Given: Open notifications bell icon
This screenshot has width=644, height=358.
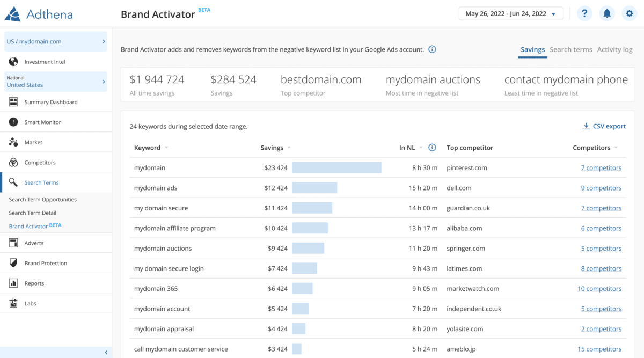Looking at the screenshot, I should (x=607, y=13).
